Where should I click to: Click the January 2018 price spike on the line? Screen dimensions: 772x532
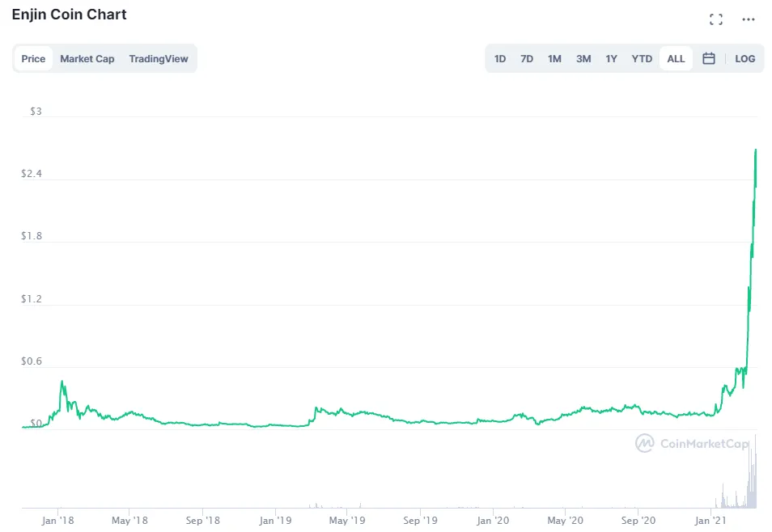pos(62,382)
